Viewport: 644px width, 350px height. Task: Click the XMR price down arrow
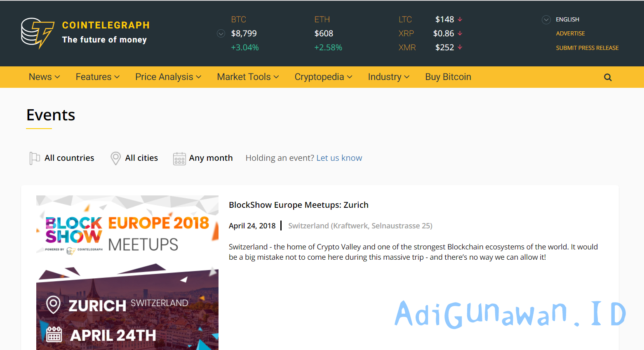pyautogui.click(x=460, y=47)
